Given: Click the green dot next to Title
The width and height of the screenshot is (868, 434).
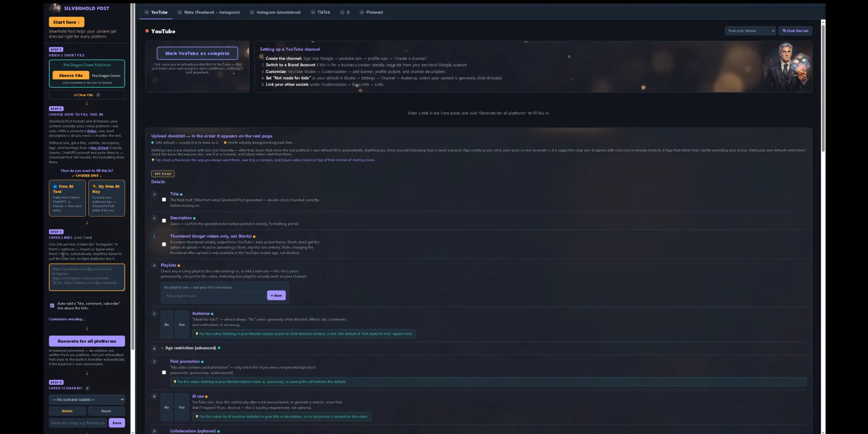Looking at the screenshot, I should (x=181, y=194).
